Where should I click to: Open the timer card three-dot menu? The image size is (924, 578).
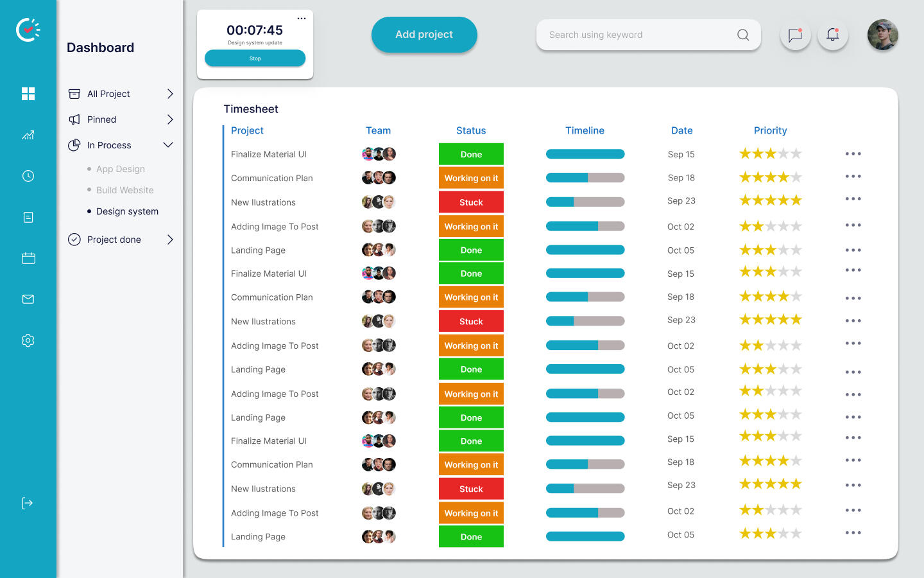pyautogui.click(x=302, y=19)
